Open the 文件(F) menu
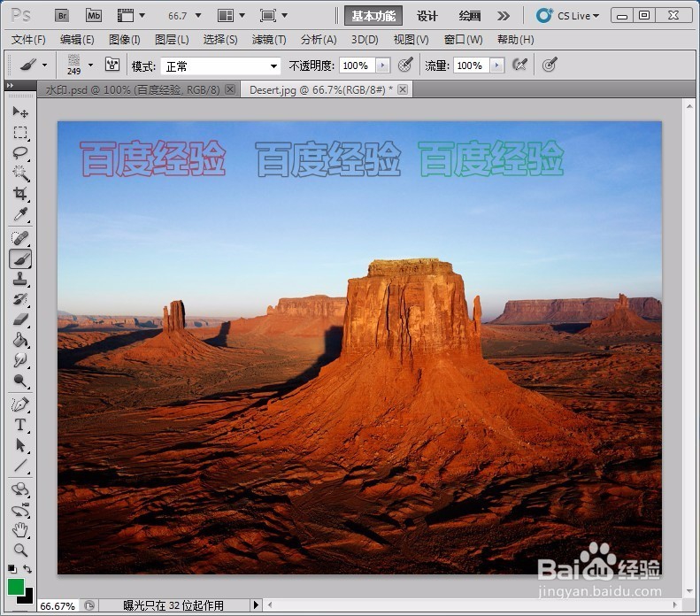700x616 pixels. tap(28, 40)
